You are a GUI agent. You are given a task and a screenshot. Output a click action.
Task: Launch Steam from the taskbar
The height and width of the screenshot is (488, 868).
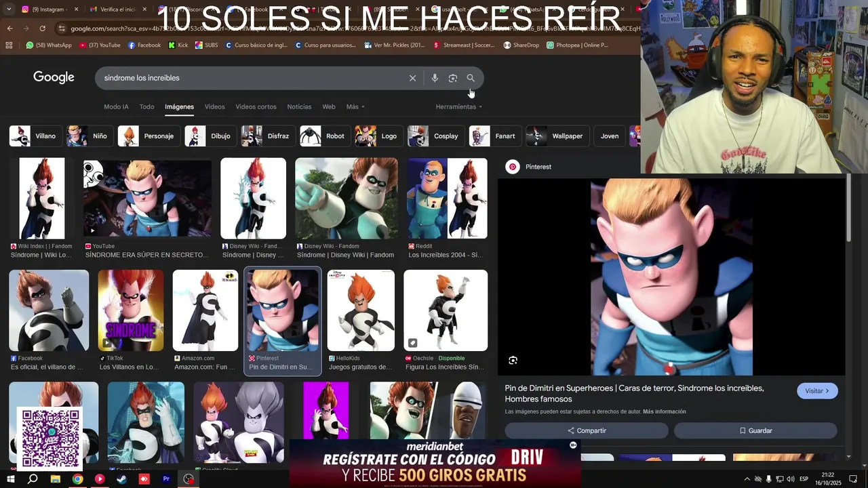coord(121,479)
